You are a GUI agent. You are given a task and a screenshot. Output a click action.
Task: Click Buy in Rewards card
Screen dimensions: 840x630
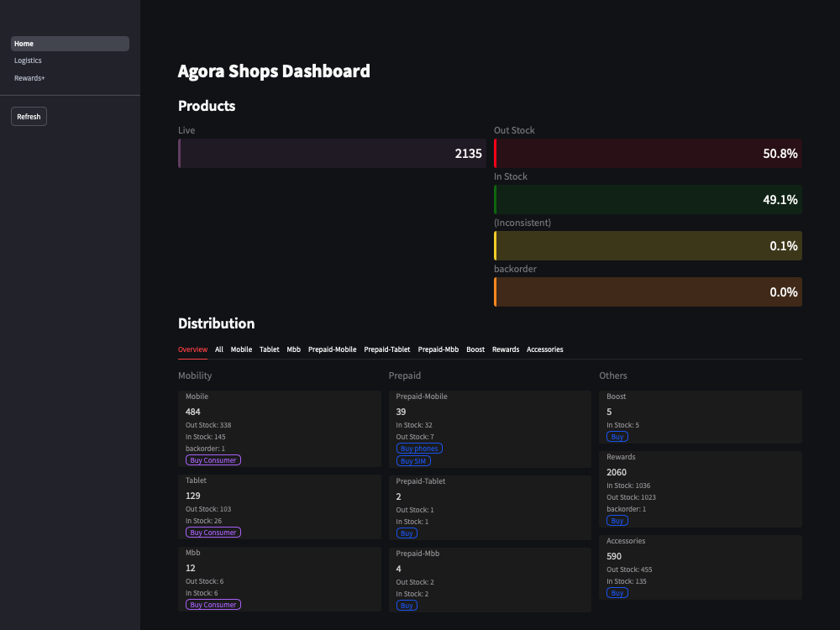[617, 521]
